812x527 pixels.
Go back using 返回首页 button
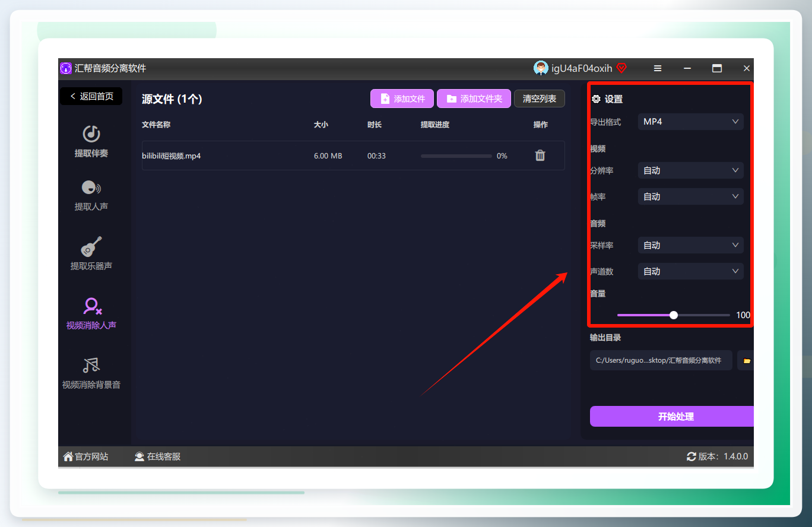coord(91,96)
